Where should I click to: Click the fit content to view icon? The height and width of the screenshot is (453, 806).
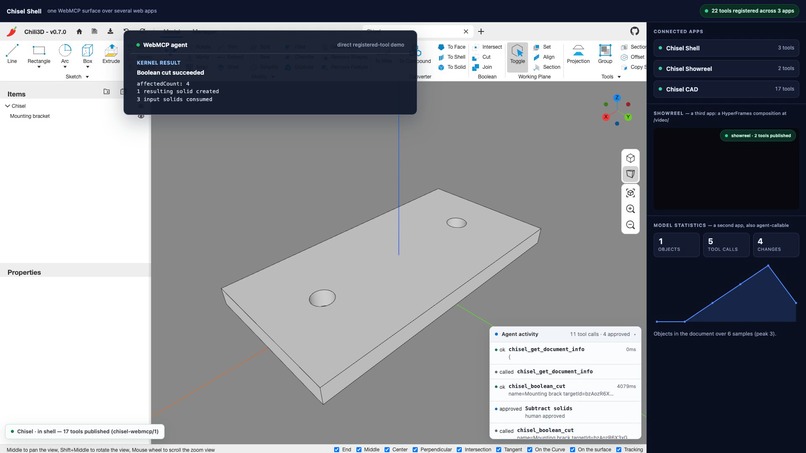click(x=630, y=193)
